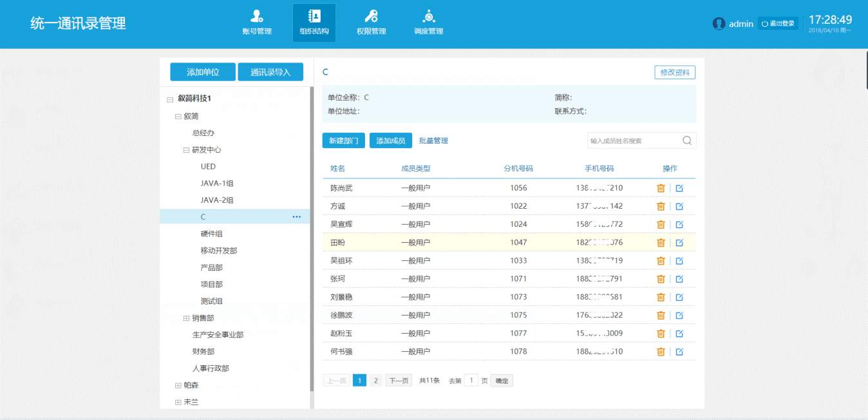Viewport: 868px width, 420px height.
Task: Expand the 销售部 tree node
Action: (x=187, y=318)
